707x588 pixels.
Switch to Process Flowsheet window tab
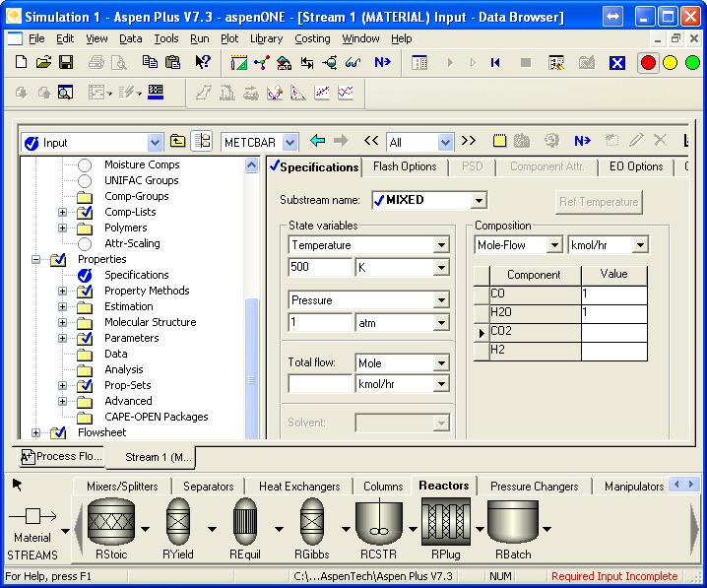pos(62,456)
